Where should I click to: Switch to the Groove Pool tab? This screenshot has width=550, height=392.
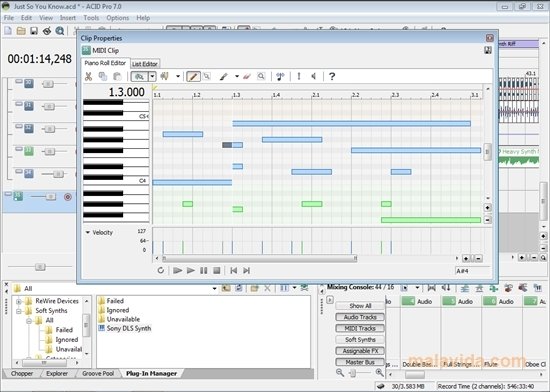[98, 373]
